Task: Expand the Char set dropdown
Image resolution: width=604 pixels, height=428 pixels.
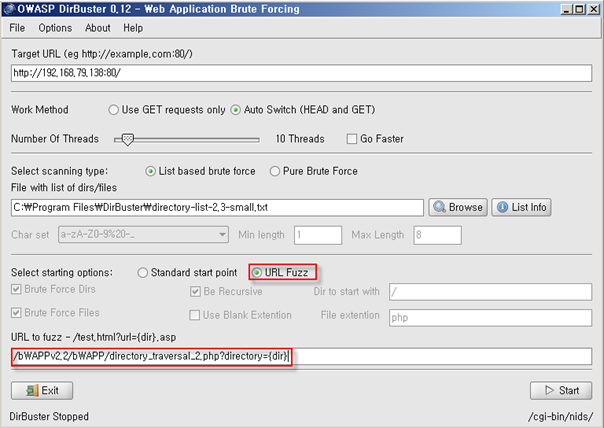Action: [x=222, y=235]
